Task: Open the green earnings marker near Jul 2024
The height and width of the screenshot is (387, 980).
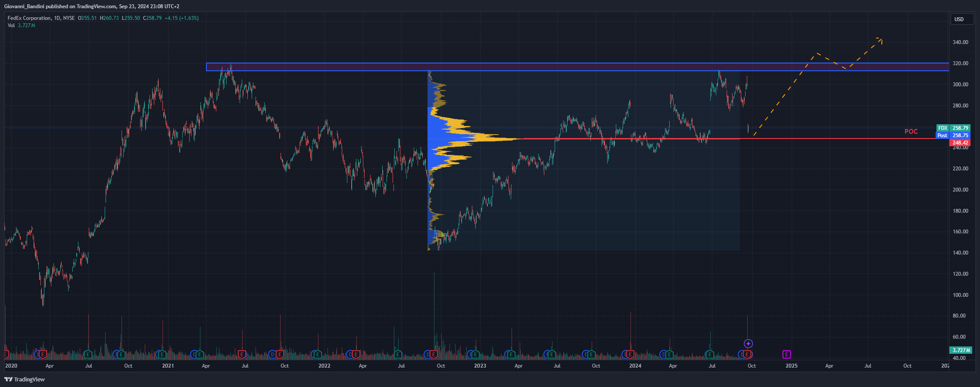Action: click(709, 354)
